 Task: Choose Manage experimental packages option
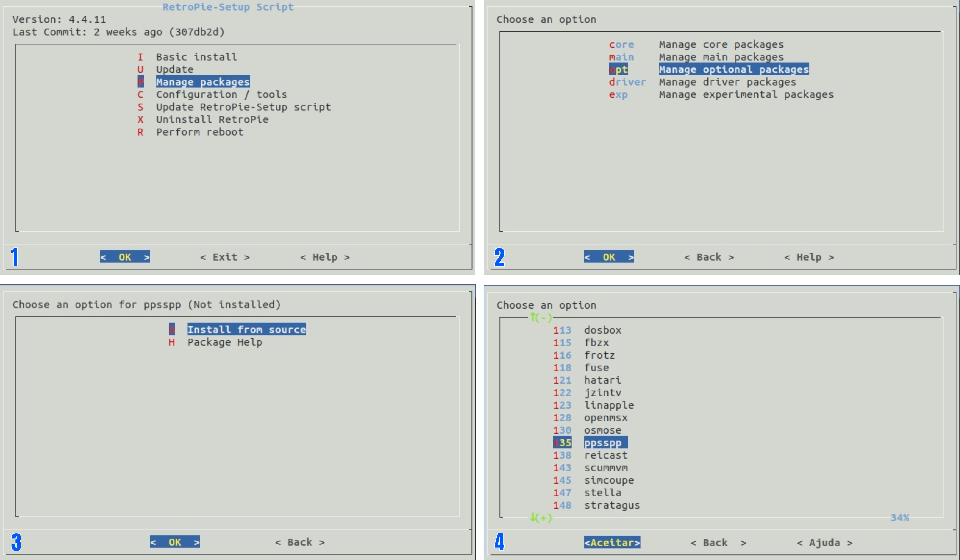[746, 94]
